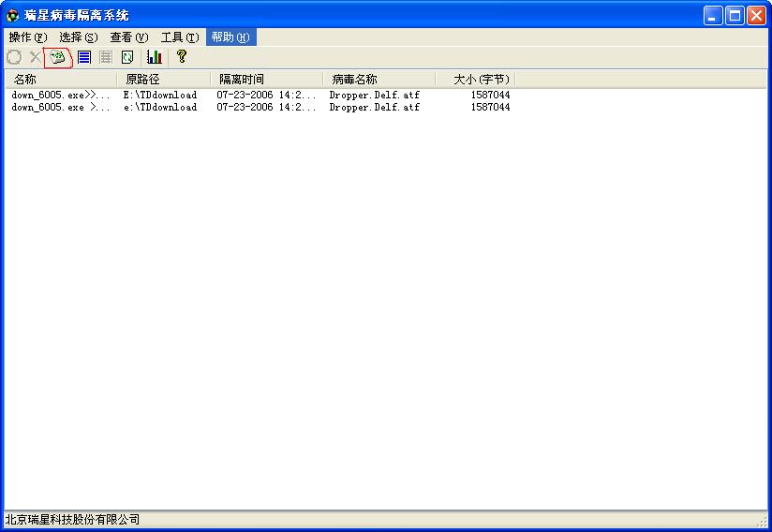The image size is (772, 532).
Task: Minimize the quarantine system window
Action: point(712,16)
